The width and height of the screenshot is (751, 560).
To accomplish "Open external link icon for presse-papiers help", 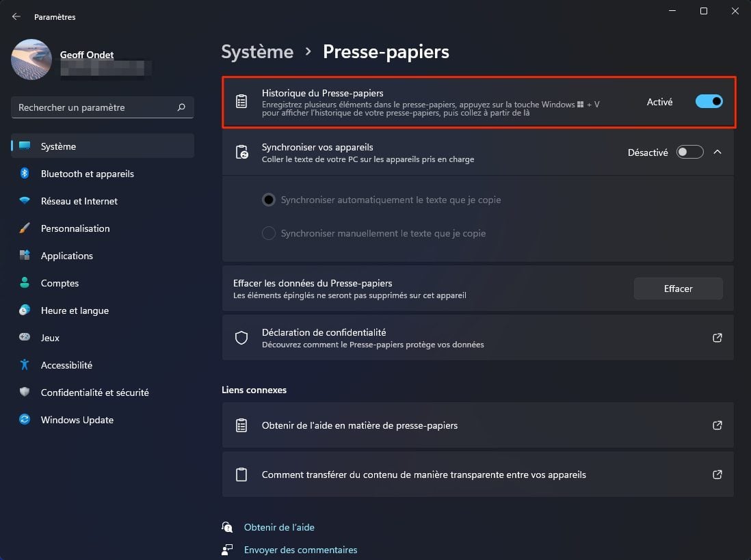I will click(717, 425).
